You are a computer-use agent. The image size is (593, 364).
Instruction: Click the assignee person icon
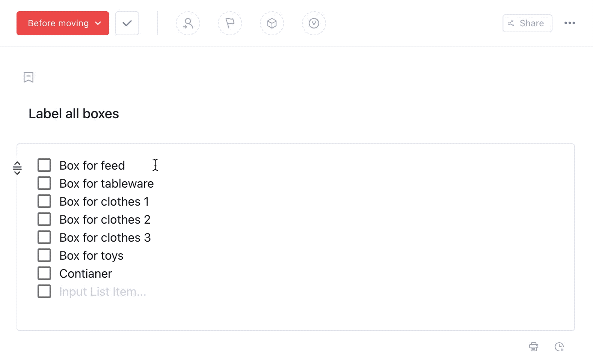tap(188, 23)
